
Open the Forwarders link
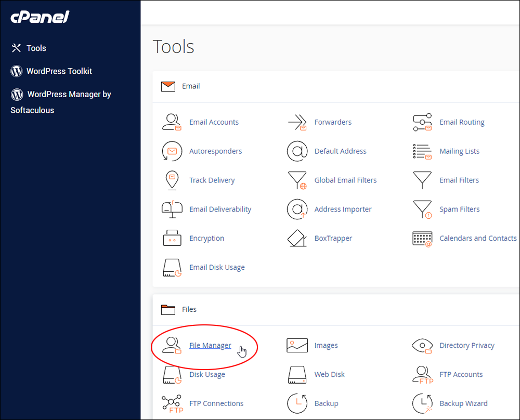333,122
